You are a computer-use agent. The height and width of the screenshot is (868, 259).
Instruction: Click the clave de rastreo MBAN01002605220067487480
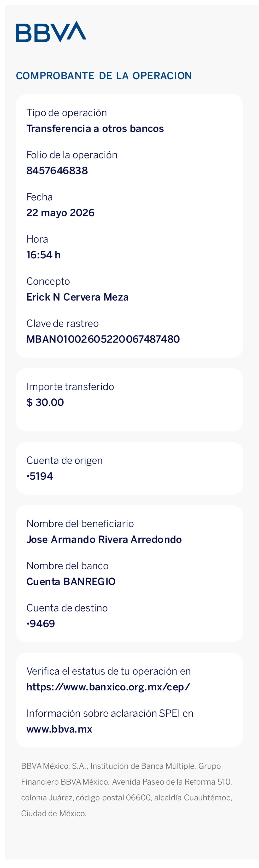pos(103,339)
